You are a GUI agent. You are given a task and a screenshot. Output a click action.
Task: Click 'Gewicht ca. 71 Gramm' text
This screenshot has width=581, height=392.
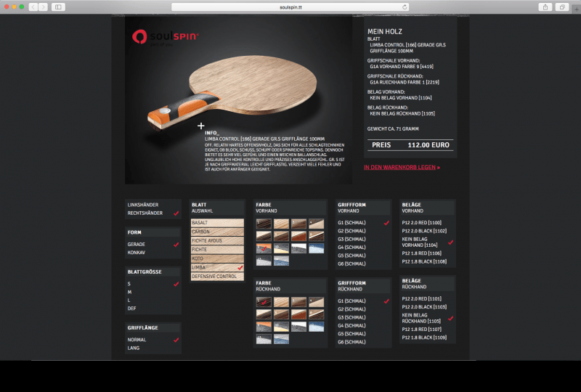pos(393,129)
